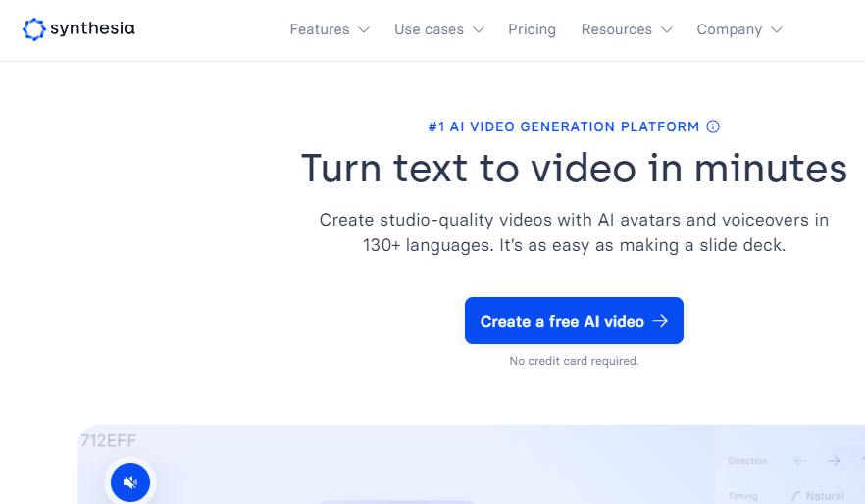Image resolution: width=865 pixels, height=504 pixels.
Task: Expand the Resources chevron
Action: (x=667, y=30)
